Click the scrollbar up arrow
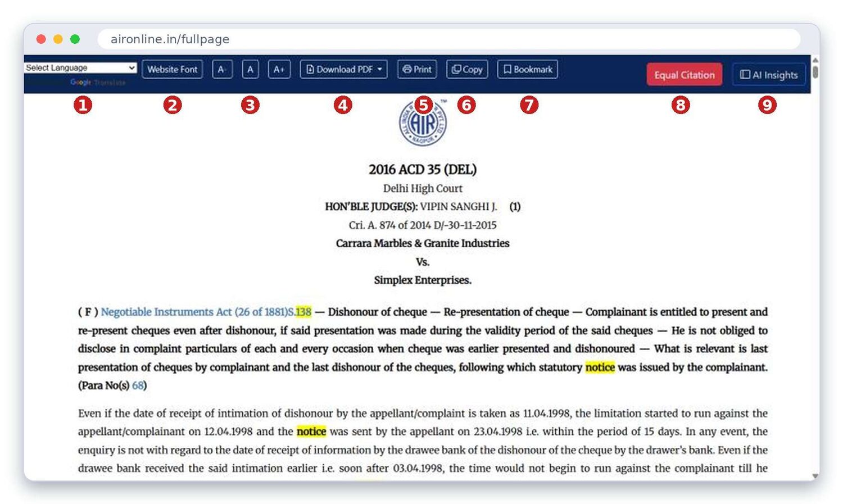The height and width of the screenshot is (504, 843). click(x=815, y=60)
